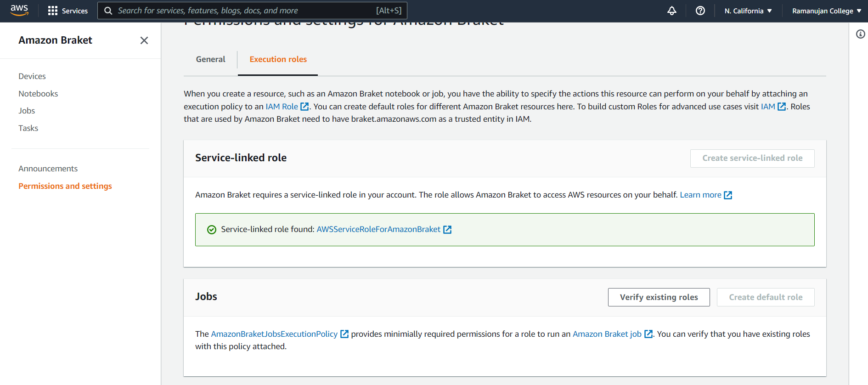This screenshot has height=385, width=868.
Task: Open the info panel icon at right
Action: coord(861,34)
